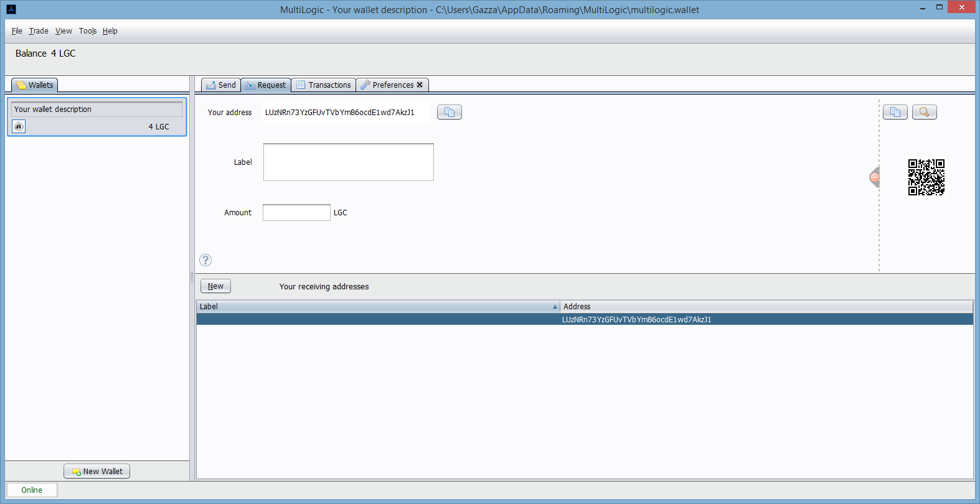Minimize the MultiLogic window
This screenshot has width=980, height=504.
coord(923,7)
